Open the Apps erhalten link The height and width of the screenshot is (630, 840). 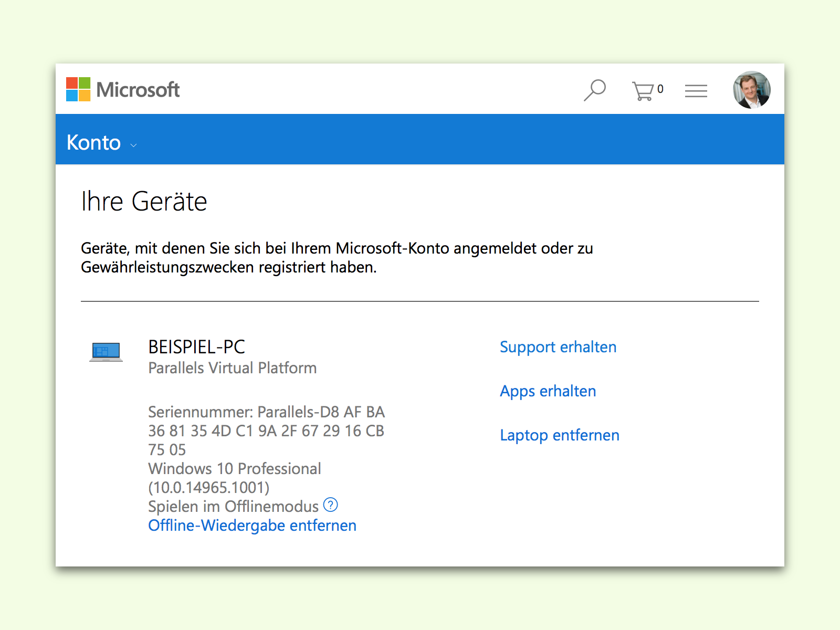tap(548, 391)
